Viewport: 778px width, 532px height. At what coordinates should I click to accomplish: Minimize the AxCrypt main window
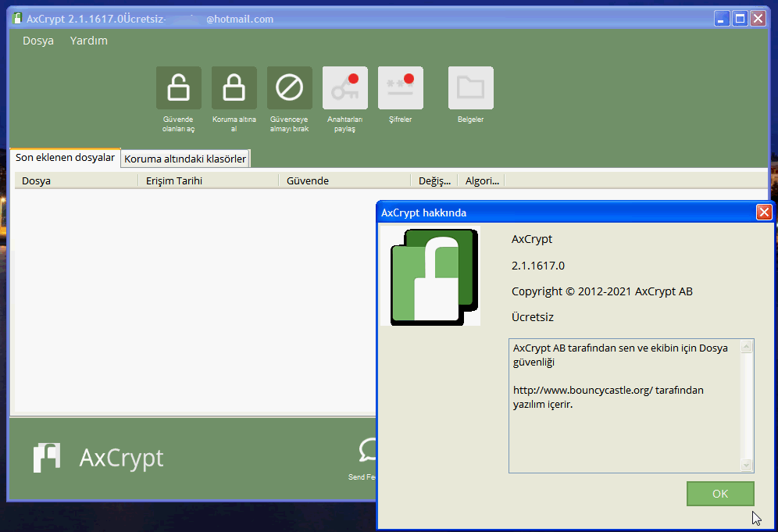(x=722, y=19)
